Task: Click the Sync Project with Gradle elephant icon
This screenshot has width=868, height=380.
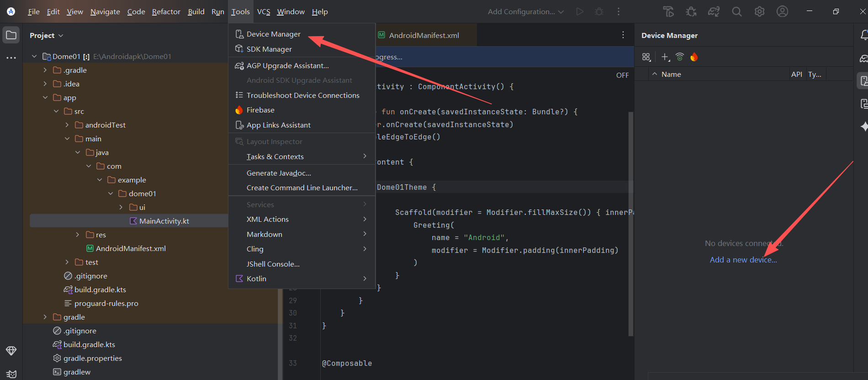Action: (x=714, y=12)
